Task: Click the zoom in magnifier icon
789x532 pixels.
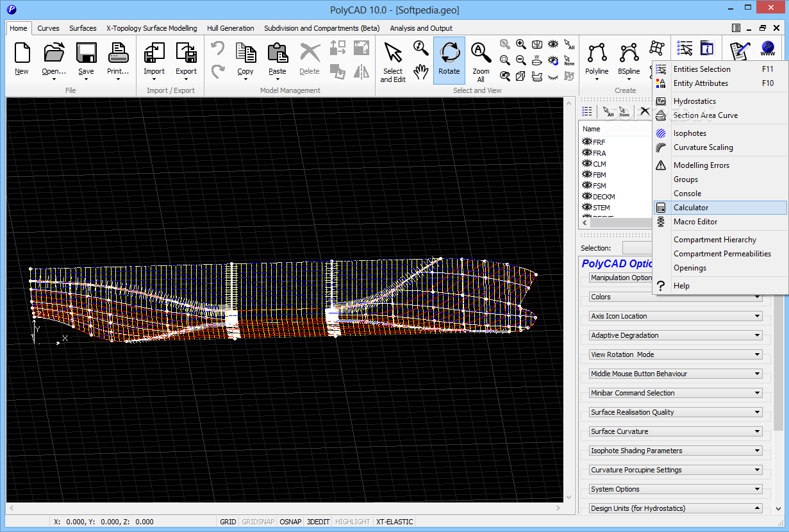Action: (x=521, y=44)
